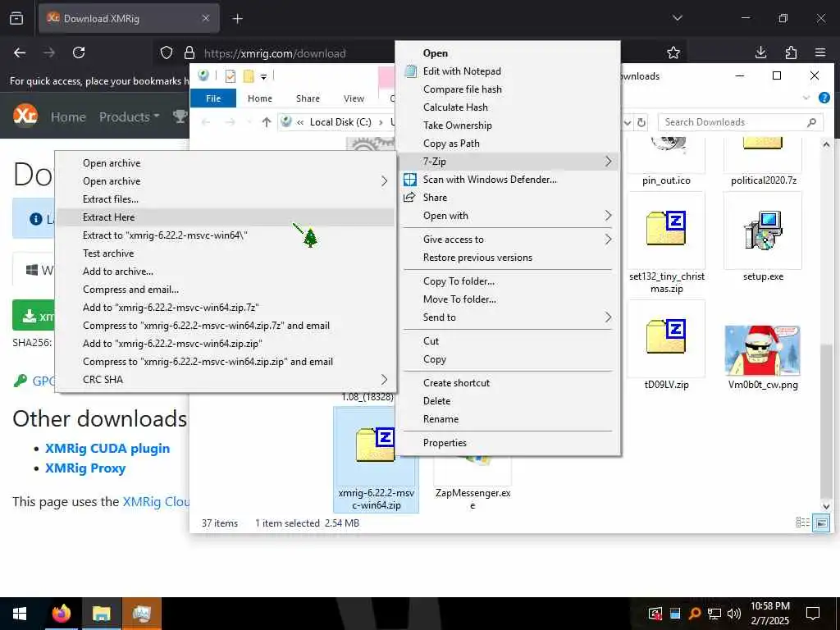Choose Edit with Notepad
Viewport: 840px width, 630px height.
point(508,71)
